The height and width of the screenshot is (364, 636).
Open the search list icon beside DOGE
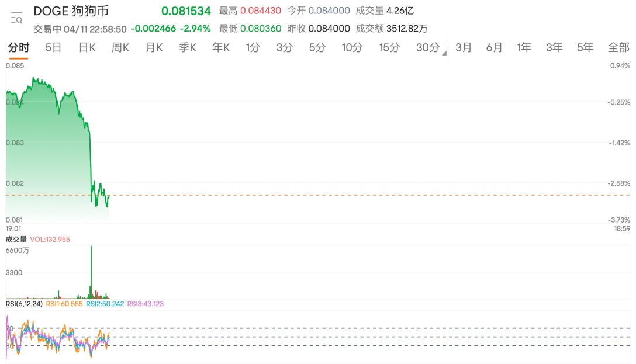(16, 18)
